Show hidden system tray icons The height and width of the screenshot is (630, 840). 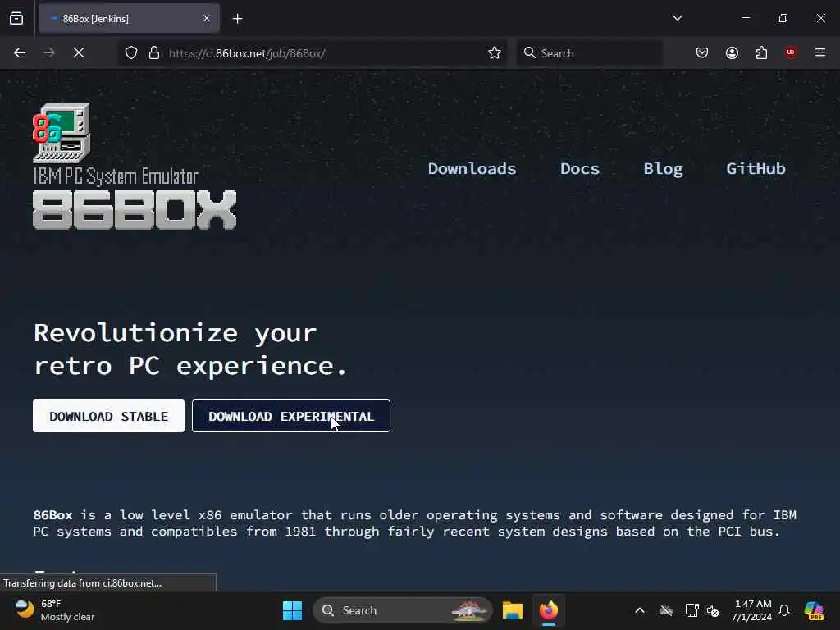(x=640, y=610)
